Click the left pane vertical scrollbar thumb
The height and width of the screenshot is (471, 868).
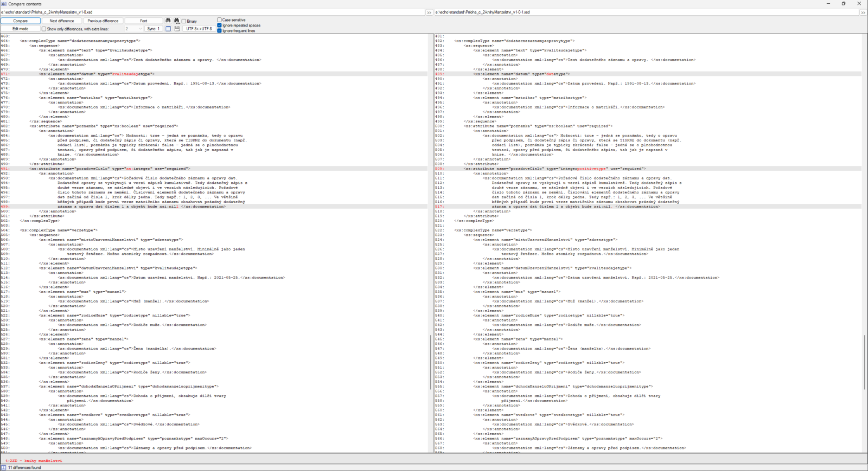click(x=431, y=362)
